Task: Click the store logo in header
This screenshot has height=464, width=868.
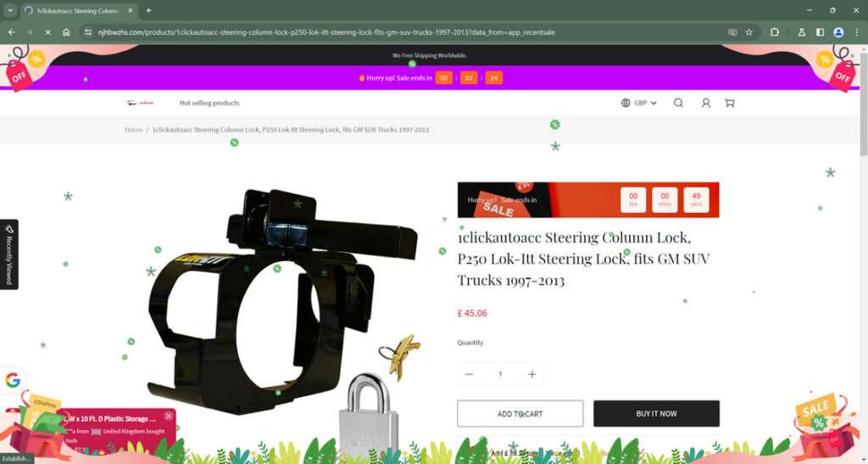Action: tap(140, 103)
